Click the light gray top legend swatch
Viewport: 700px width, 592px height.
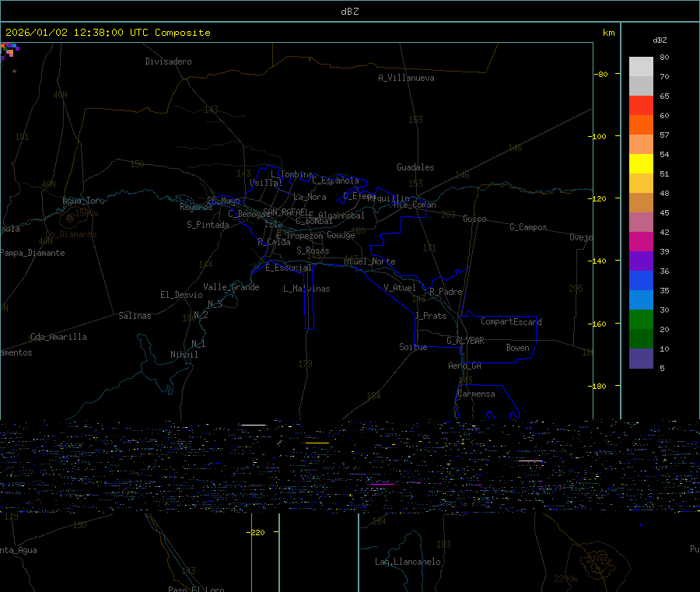(641, 66)
